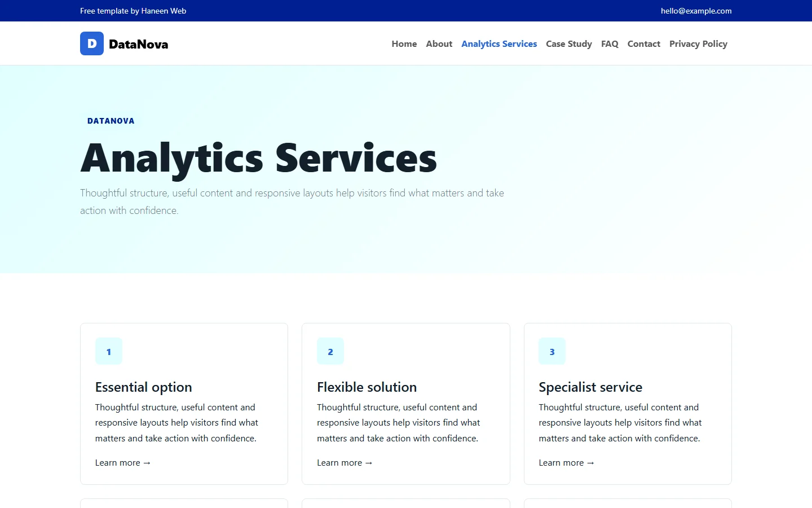The image size is (812, 508).
Task: Click the description text in Essential option card
Action: 176,423
